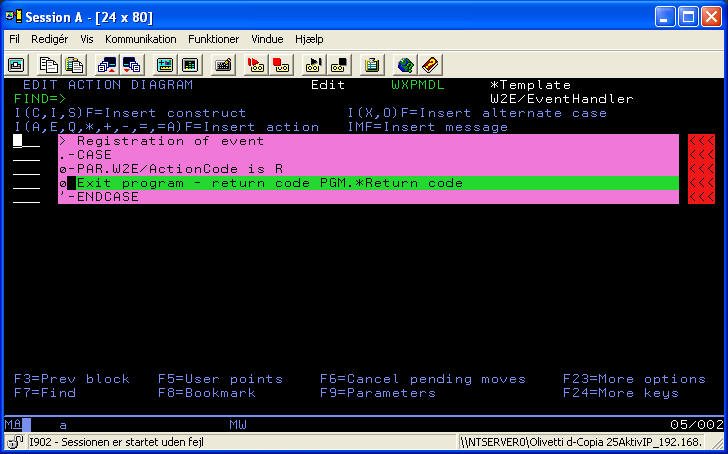728x454 pixels.
Task: Select the '.-CASE' line
Action: tap(368, 155)
